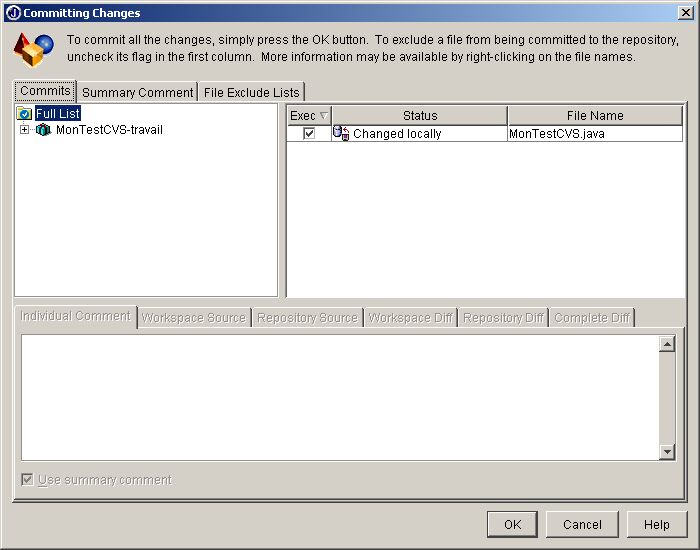Click the Cancel button

coord(582,524)
